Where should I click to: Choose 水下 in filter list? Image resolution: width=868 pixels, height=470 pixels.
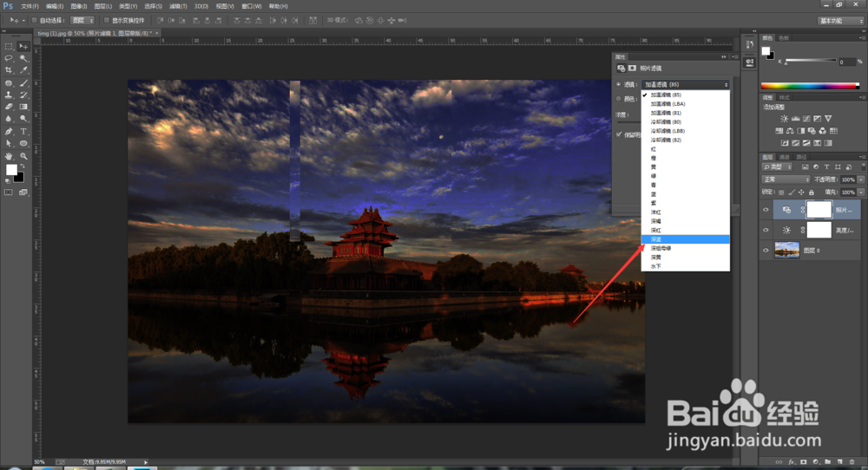[x=686, y=266]
